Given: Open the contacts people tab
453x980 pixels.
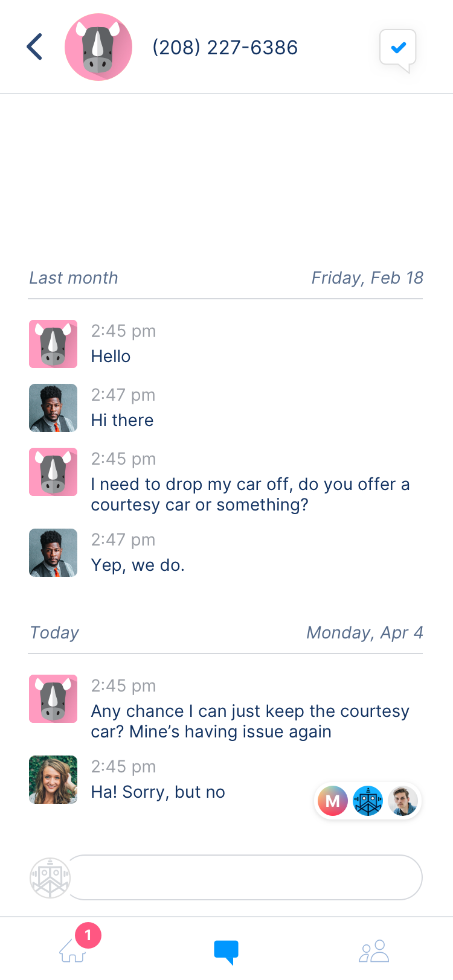Looking at the screenshot, I should (374, 952).
